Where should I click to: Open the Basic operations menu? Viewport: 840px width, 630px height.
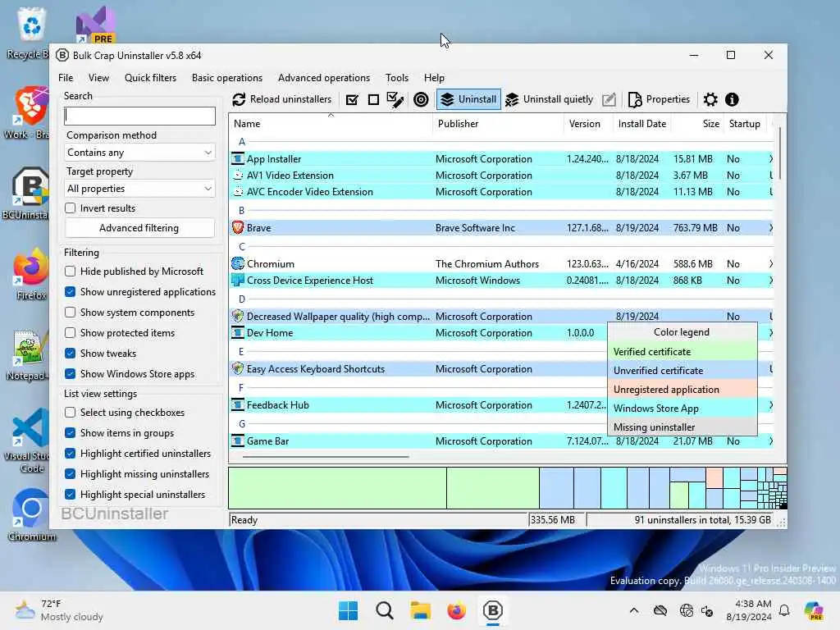(227, 78)
